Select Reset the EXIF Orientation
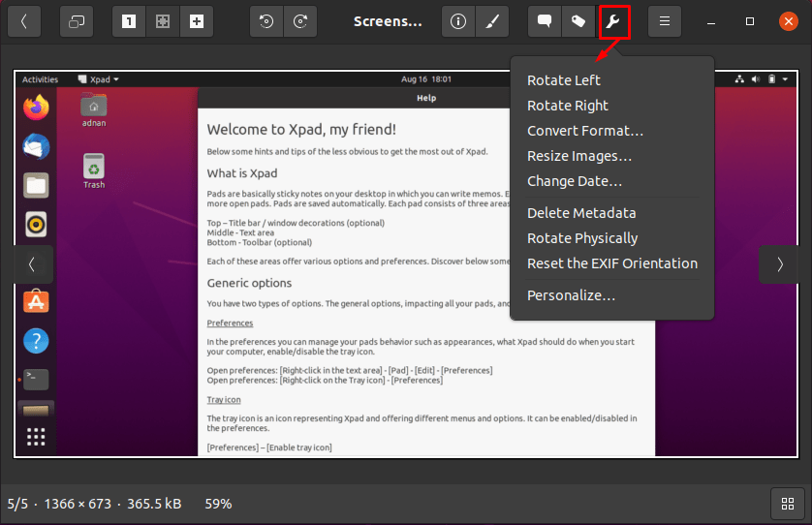The image size is (812, 525). (x=612, y=263)
